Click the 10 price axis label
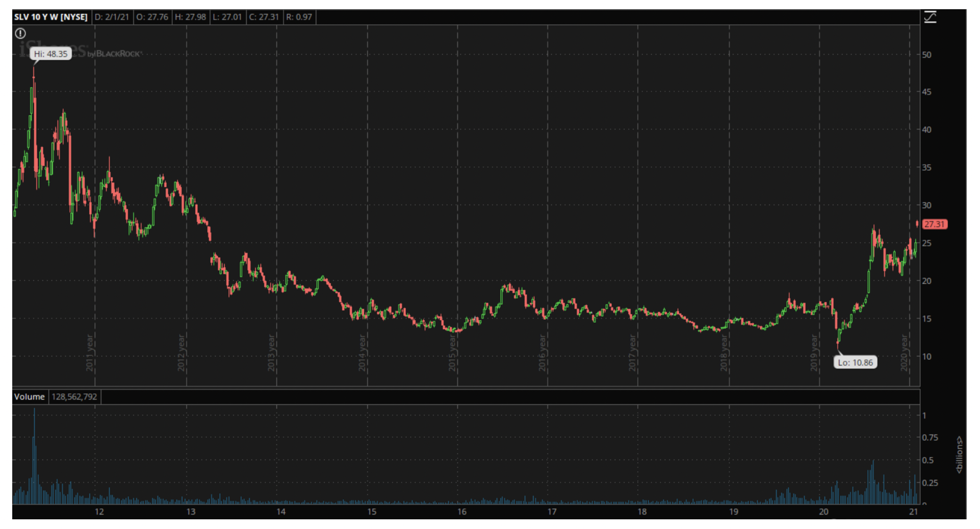 tap(926, 356)
